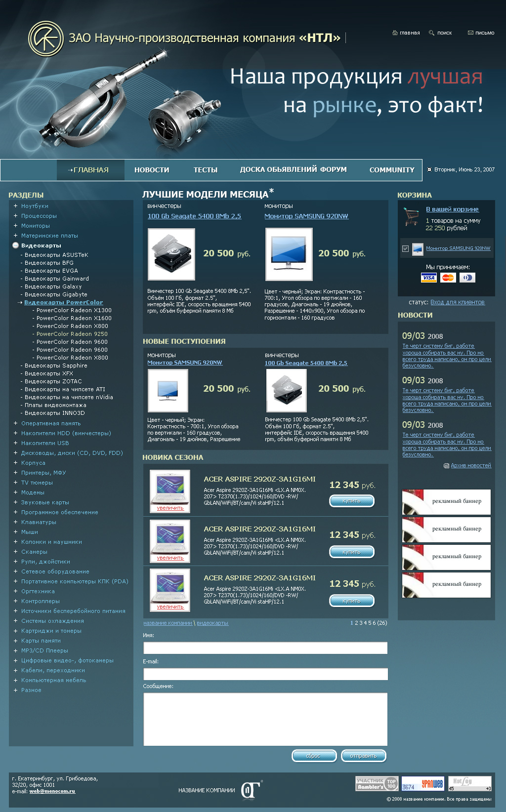Screen dimensions: 506x812
Task: Click the top поиск search link
Action: 444,33
